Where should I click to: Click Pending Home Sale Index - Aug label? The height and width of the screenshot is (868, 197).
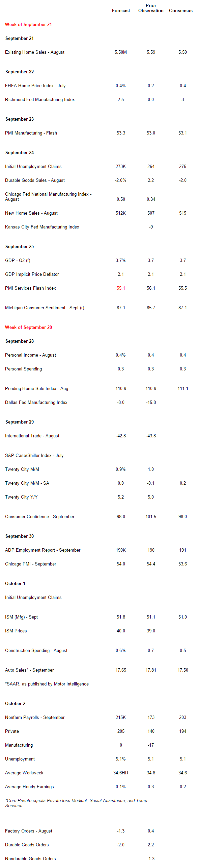pos(36,389)
